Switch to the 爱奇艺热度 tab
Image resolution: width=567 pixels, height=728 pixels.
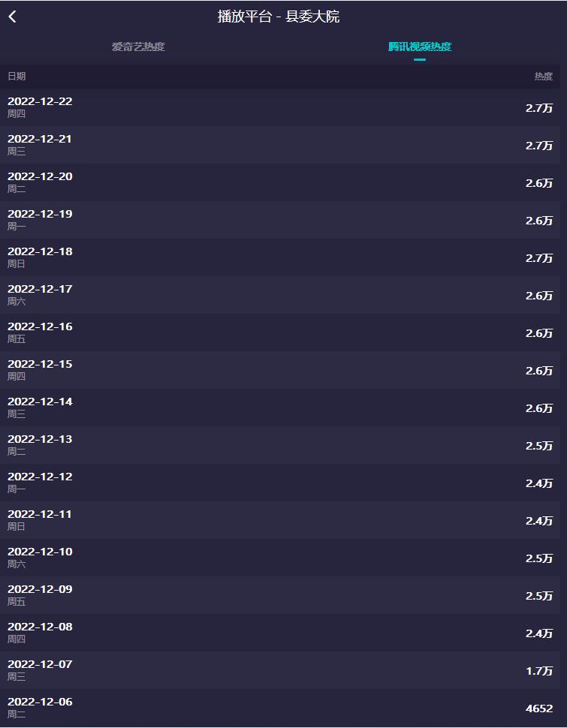point(138,47)
